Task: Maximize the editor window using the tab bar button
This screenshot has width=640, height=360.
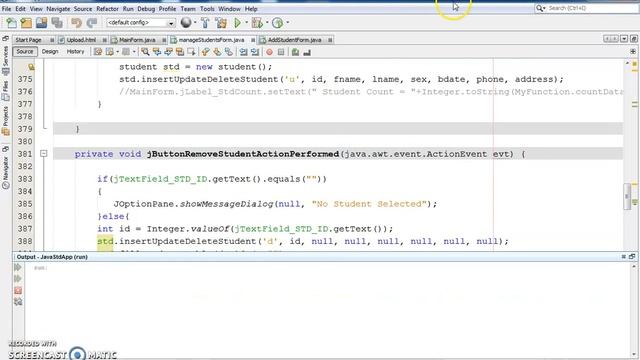Action: click(x=634, y=39)
